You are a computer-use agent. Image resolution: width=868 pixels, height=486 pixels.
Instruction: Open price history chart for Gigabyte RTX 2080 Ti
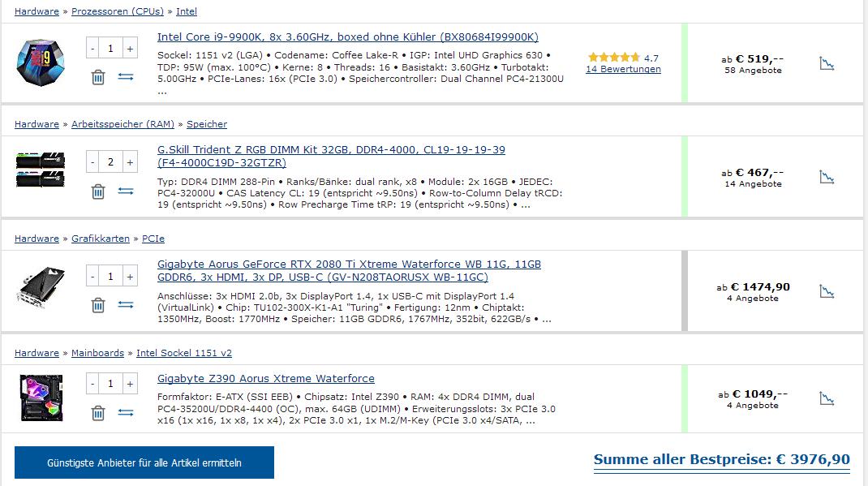point(827,291)
